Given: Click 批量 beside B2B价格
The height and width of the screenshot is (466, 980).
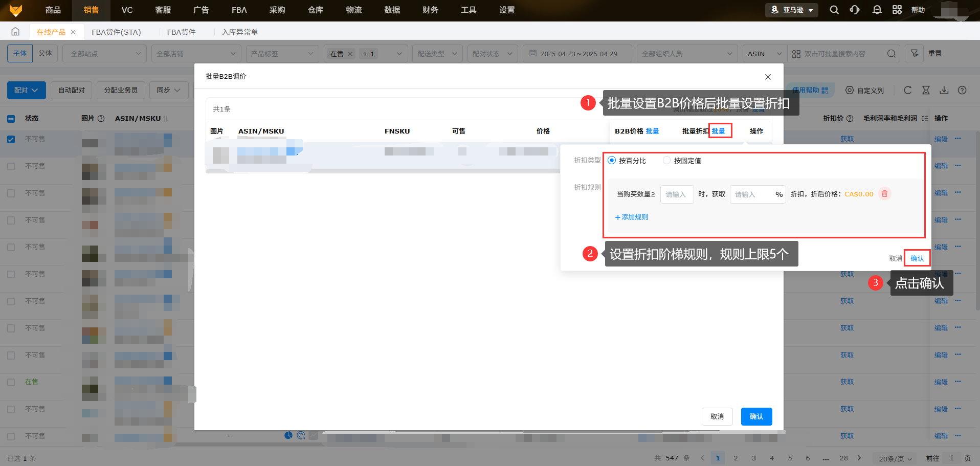Looking at the screenshot, I should click(x=652, y=131).
